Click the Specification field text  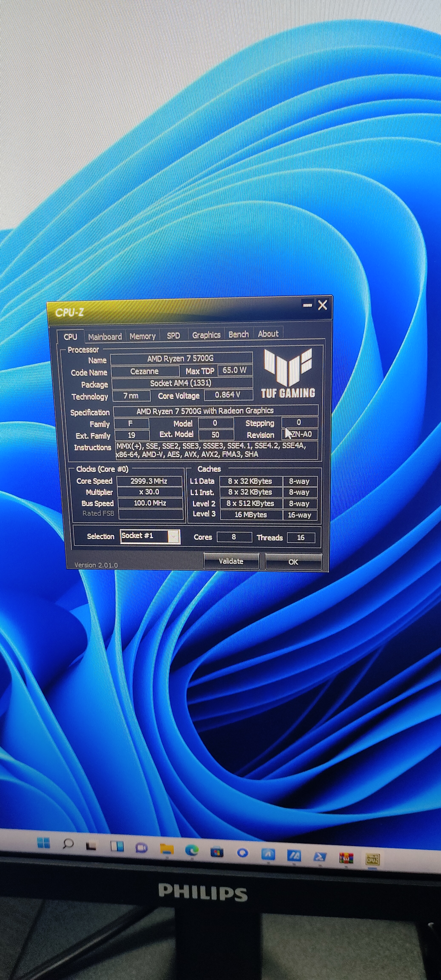tap(216, 411)
